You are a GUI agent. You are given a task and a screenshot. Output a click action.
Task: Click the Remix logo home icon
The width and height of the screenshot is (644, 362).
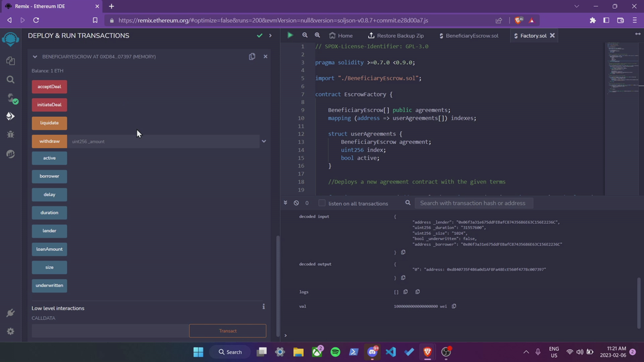coord(10,39)
